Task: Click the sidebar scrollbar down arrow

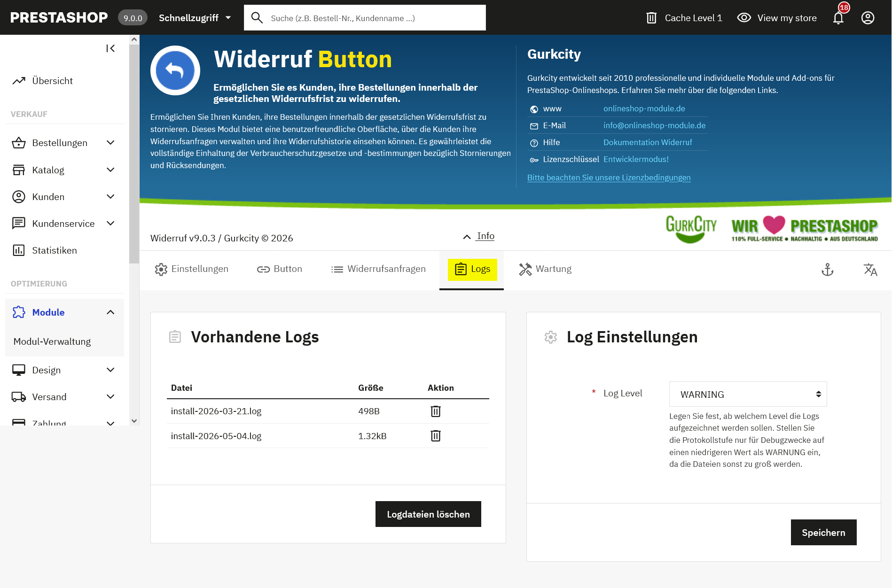Action: point(134,421)
